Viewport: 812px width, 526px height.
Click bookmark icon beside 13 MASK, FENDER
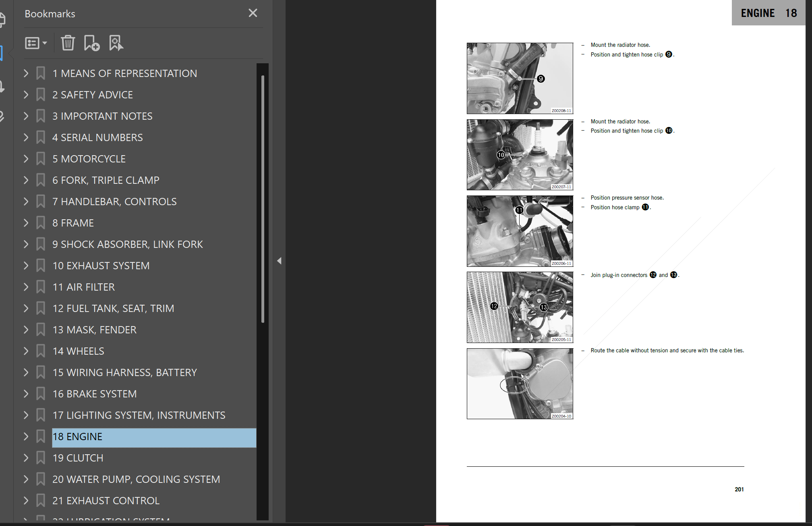pyautogui.click(x=41, y=330)
